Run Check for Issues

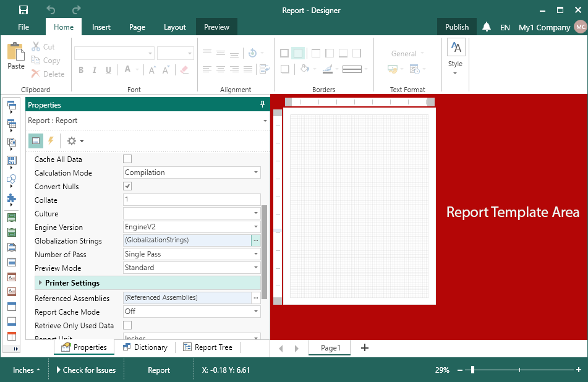point(86,370)
